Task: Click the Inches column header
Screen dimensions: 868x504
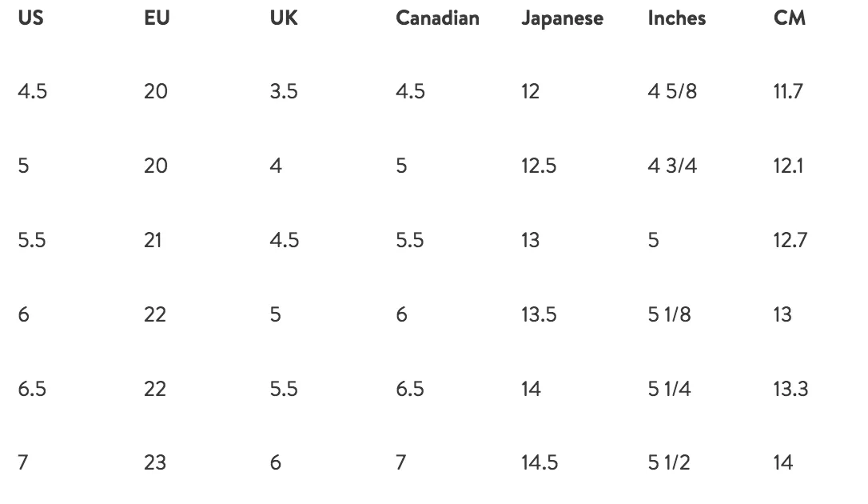Action: tap(676, 18)
